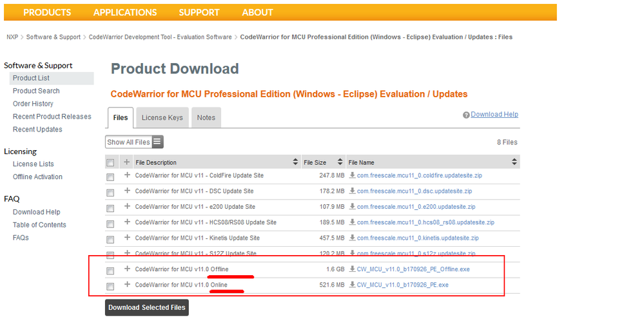This screenshot has width=644, height=326.
Task: Download com.freescale.mcu11_0.dsc.updatesite.zip
Action: click(x=415, y=191)
